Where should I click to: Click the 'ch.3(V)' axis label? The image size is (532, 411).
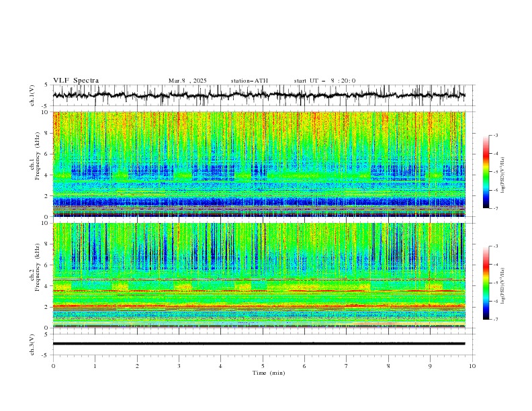pos(32,345)
